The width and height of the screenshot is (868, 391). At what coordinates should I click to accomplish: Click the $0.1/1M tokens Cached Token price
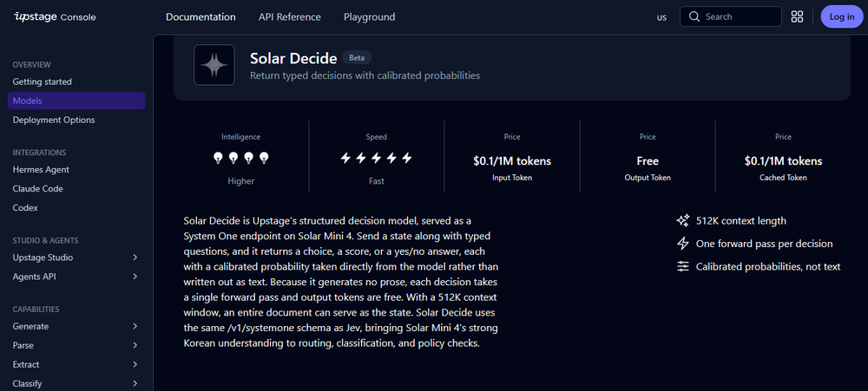click(783, 161)
